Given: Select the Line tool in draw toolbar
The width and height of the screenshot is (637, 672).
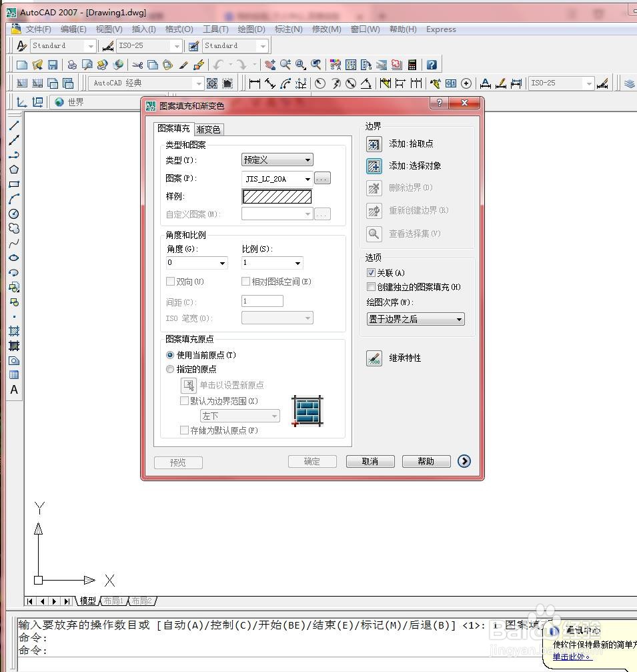Looking at the screenshot, I should (14, 125).
